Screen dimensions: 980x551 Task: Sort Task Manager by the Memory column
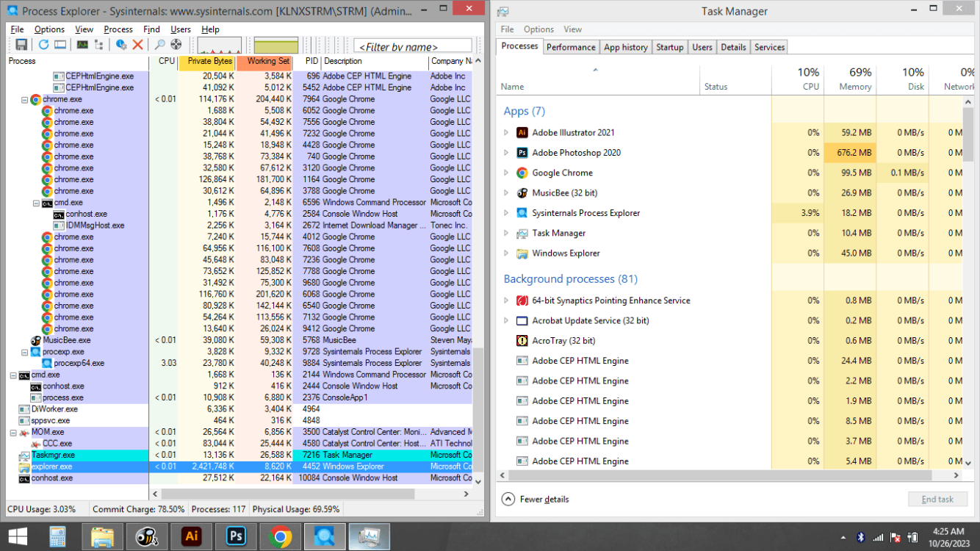tap(850, 79)
